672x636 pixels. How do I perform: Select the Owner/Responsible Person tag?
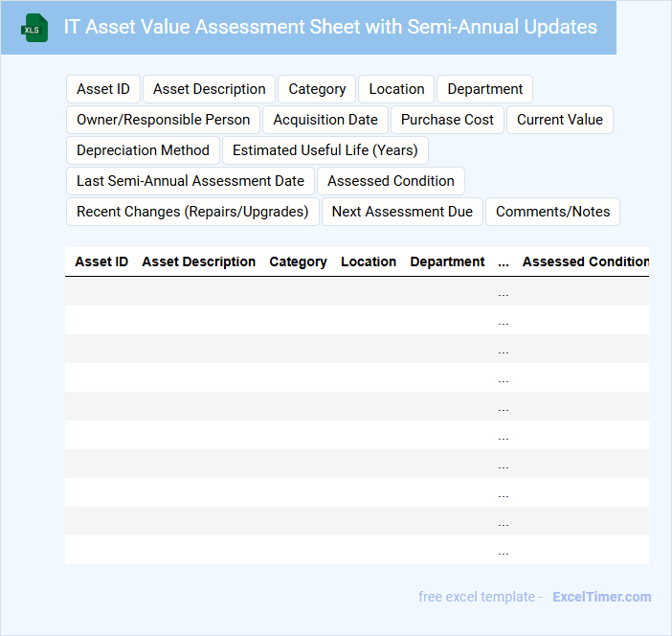[x=163, y=120]
